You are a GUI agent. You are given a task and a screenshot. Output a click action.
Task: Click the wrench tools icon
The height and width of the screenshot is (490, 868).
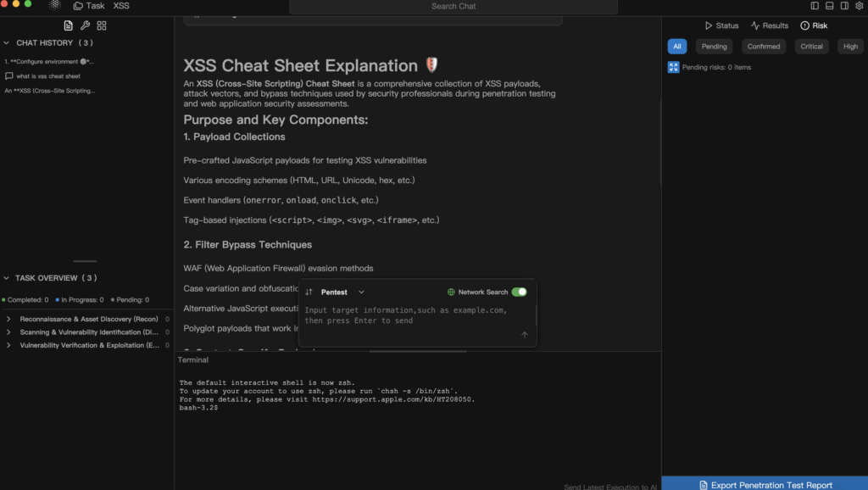coord(85,26)
